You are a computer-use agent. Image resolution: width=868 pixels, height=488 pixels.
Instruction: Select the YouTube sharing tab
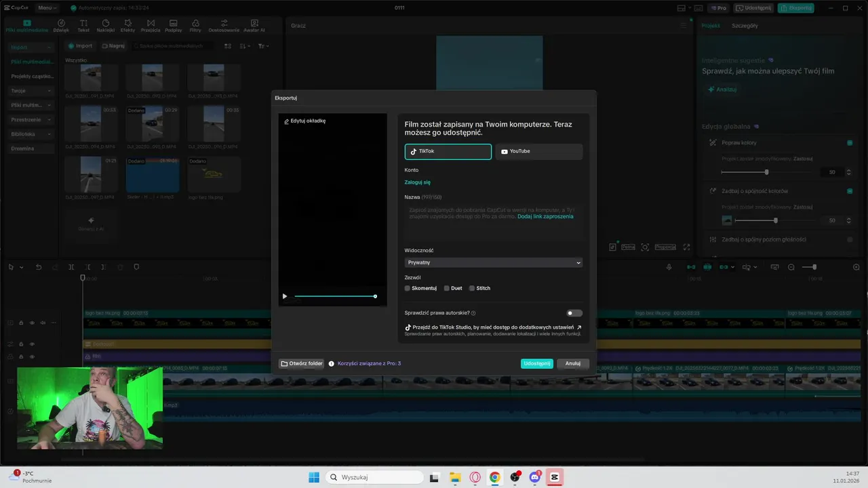tap(538, 151)
